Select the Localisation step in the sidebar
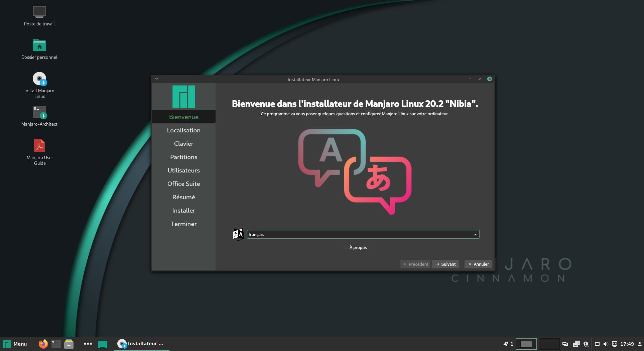 point(184,130)
